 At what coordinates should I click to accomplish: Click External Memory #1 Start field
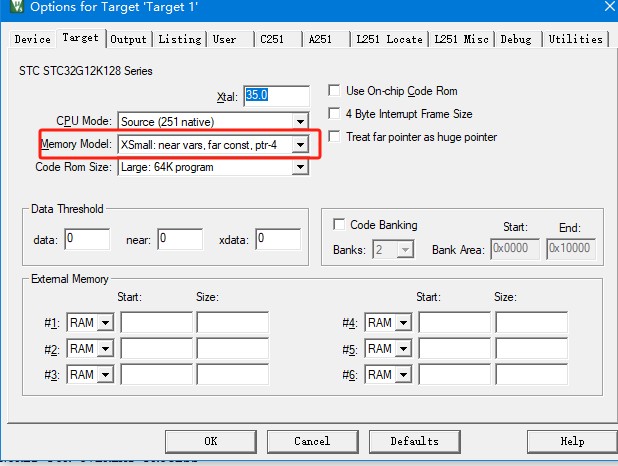(156, 322)
